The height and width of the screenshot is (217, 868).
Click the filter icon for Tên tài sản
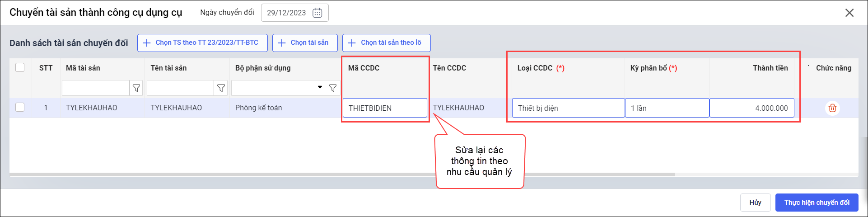[x=221, y=88]
